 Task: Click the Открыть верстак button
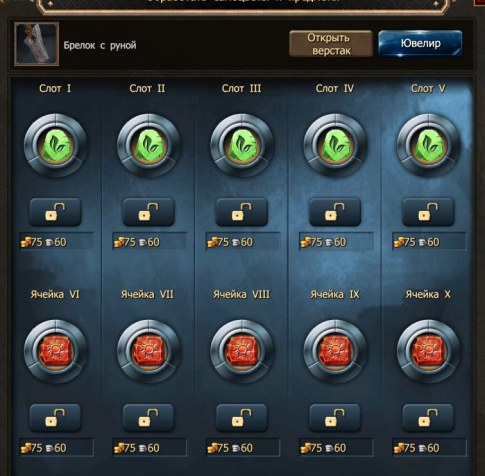click(331, 44)
